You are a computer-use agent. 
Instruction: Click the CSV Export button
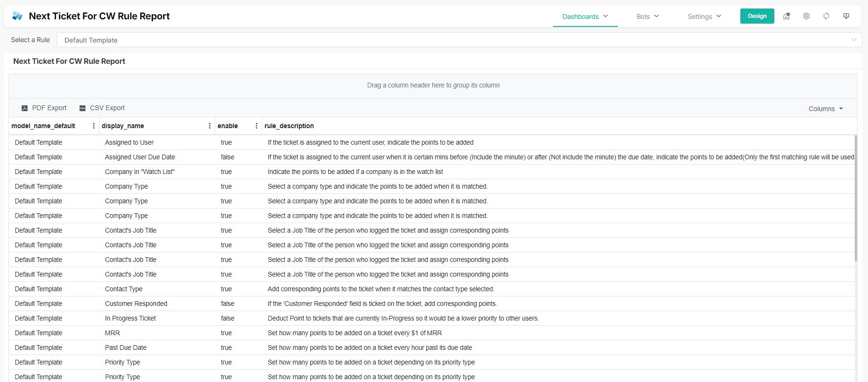pyautogui.click(x=102, y=108)
